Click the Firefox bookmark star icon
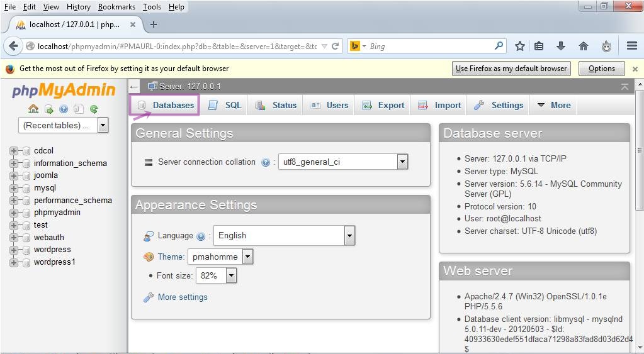The width and height of the screenshot is (644, 354). click(x=520, y=46)
